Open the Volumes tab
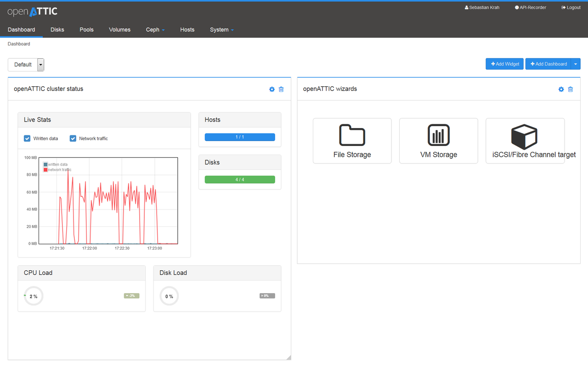 tap(120, 30)
